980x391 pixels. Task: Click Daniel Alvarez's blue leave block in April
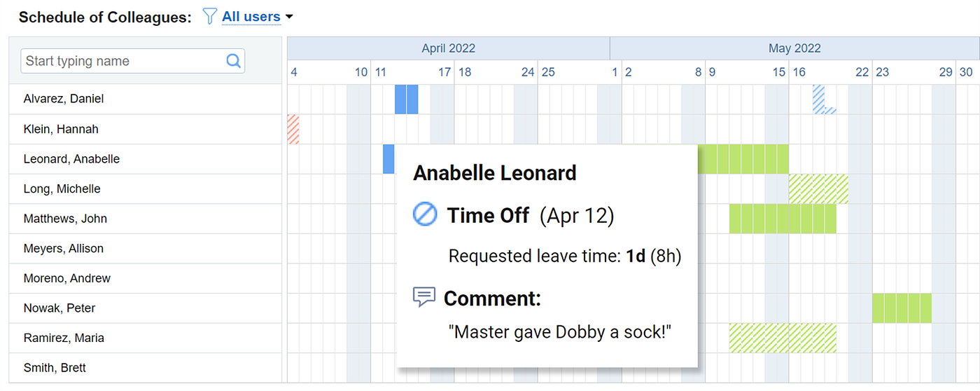click(x=407, y=99)
